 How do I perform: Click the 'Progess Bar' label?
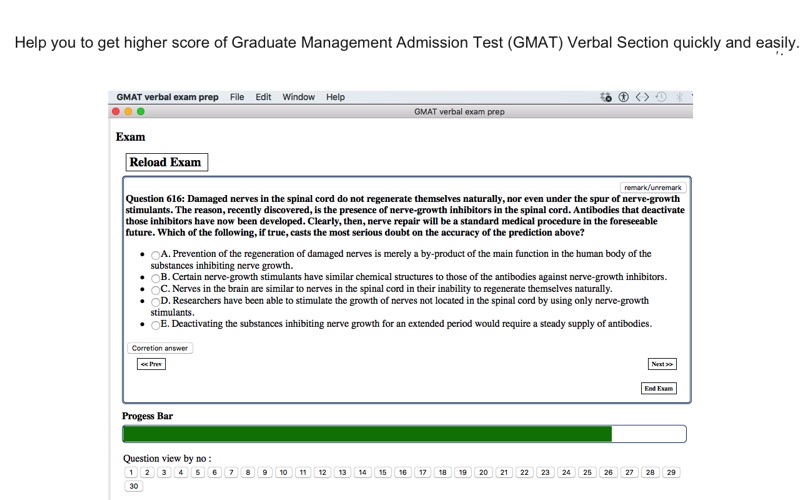(147, 416)
